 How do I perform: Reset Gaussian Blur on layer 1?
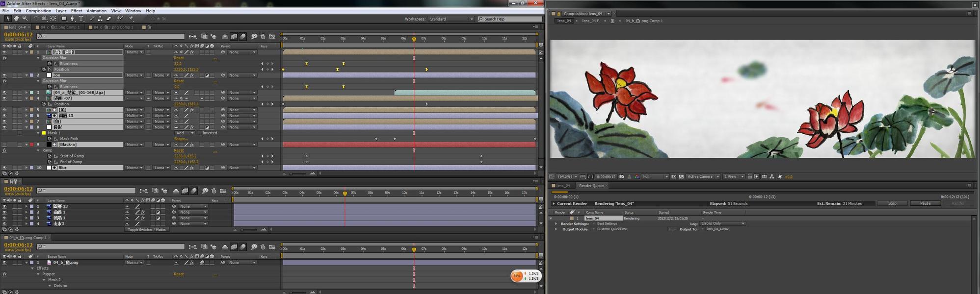(x=179, y=58)
